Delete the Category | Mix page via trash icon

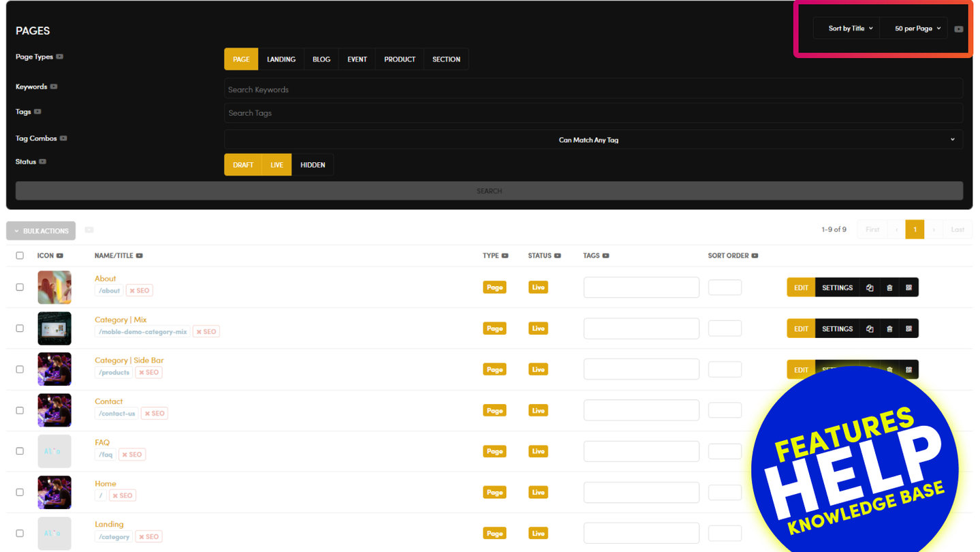[889, 328]
